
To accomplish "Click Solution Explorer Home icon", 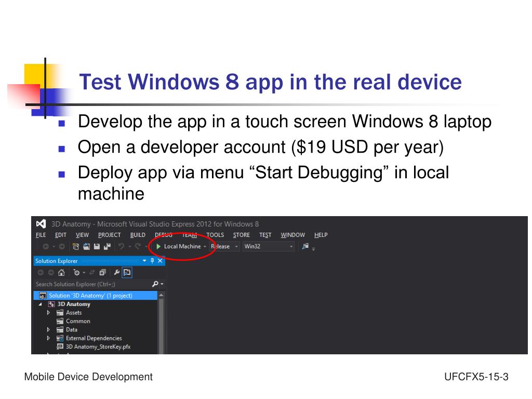I will 61,272.
